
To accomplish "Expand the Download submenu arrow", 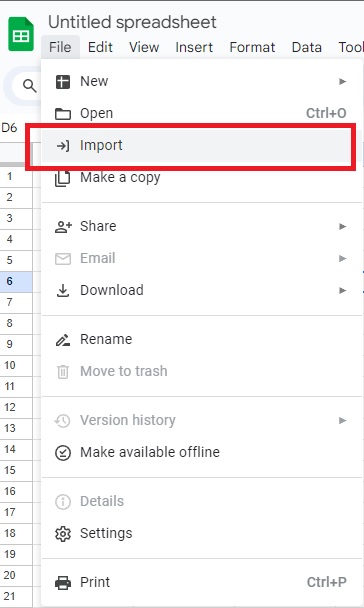I will click(343, 290).
